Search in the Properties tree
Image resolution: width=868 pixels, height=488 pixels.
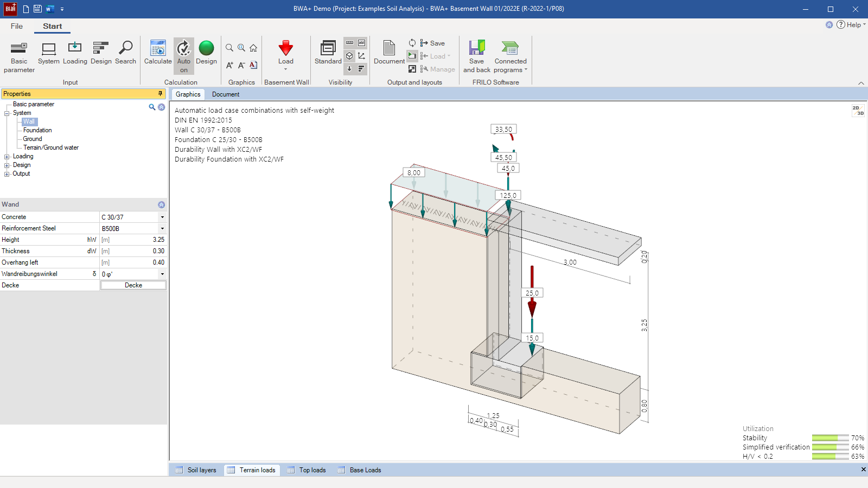[152, 107]
